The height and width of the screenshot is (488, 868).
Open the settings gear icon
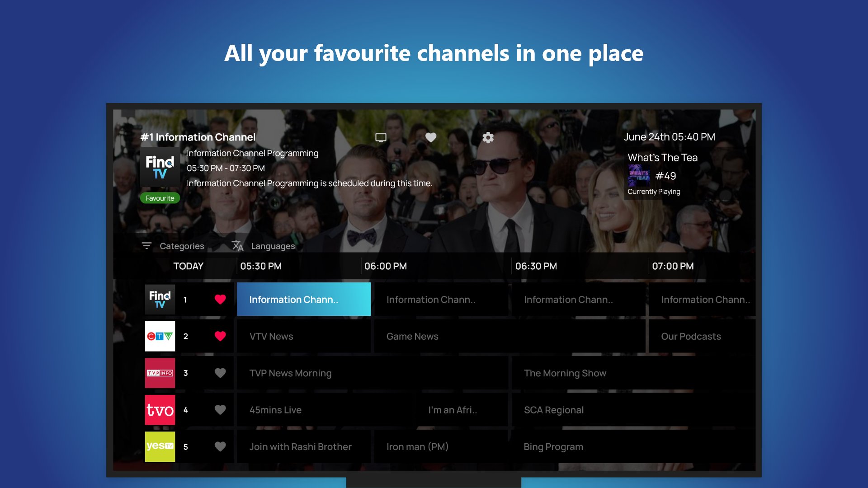click(488, 137)
